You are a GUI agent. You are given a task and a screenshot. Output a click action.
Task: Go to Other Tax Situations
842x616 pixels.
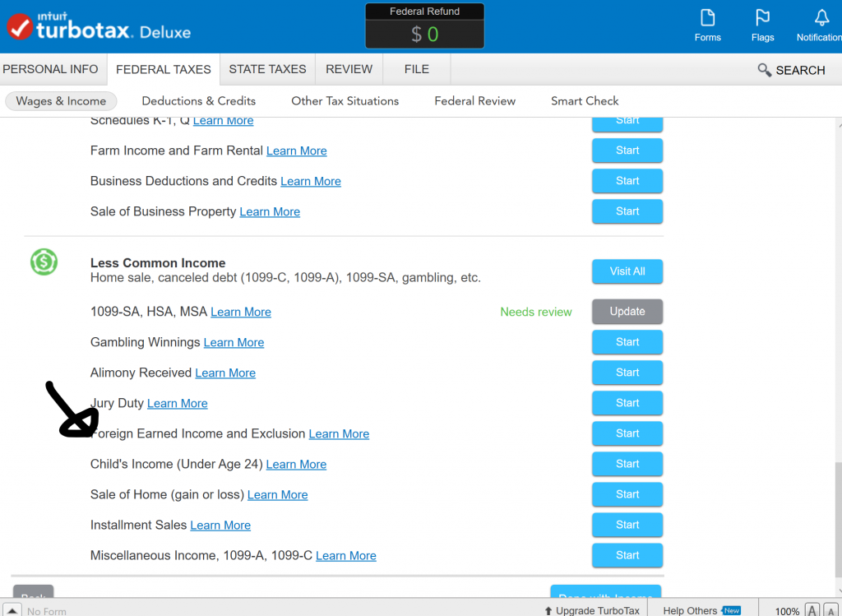click(345, 101)
